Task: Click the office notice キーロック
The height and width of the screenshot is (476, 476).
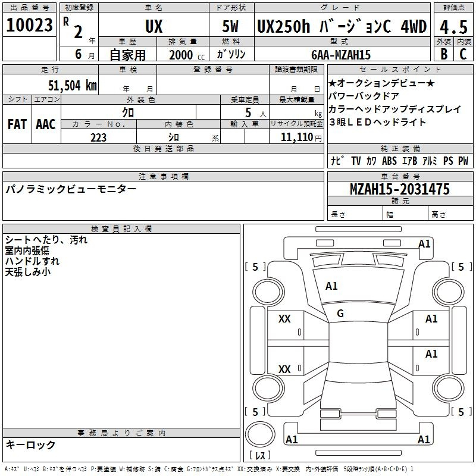Action: coord(30,444)
